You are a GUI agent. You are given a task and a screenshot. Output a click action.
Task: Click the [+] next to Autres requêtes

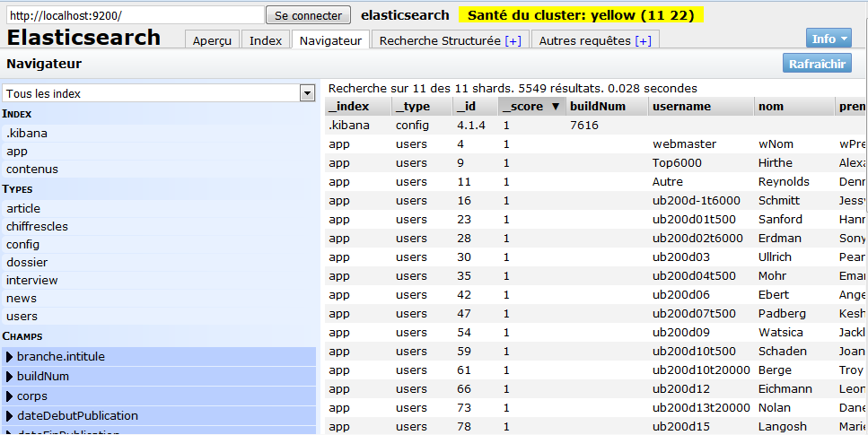coord(643,41)
